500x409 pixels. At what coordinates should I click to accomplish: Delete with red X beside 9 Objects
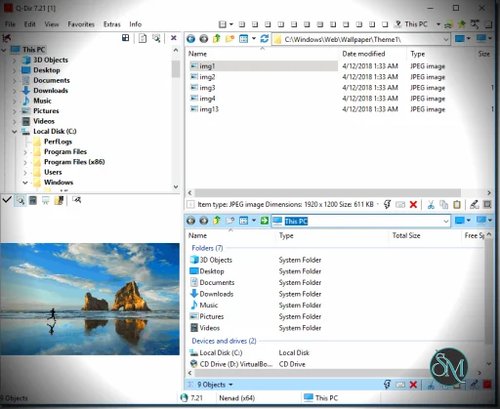click(x=413, y=385)
